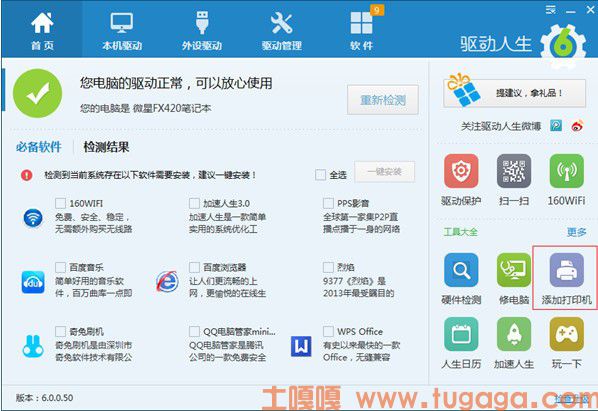The image size is (598, 411).
Task: Open the 玩一下 gamepad tool
Action: point(566,334)
